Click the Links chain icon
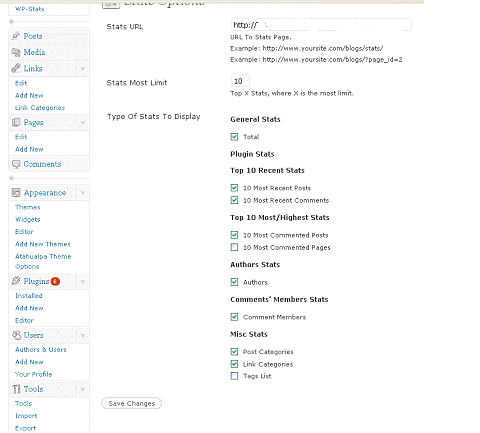 pos(16,68)
